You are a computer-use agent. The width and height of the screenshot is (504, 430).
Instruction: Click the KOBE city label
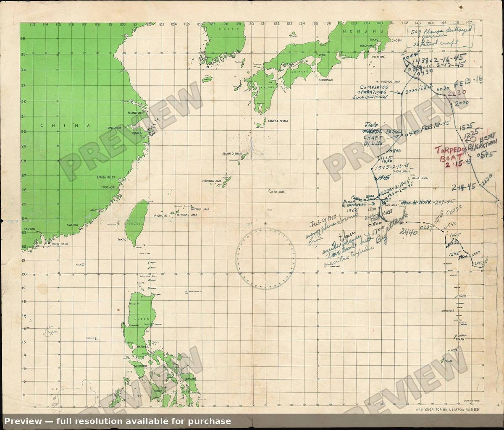[x=322, y=55]
